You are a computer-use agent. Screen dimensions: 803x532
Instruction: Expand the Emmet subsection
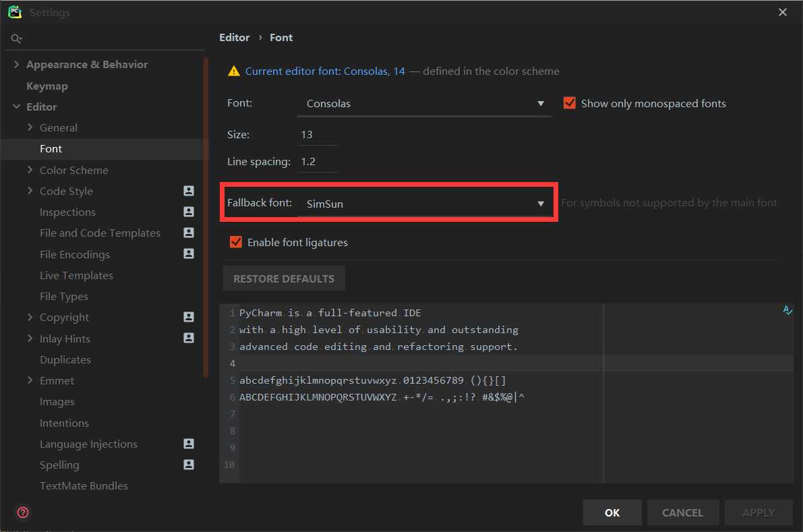[30, 380]
